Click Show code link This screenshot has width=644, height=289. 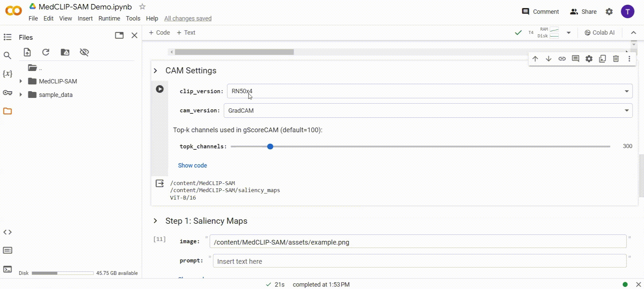192,166
